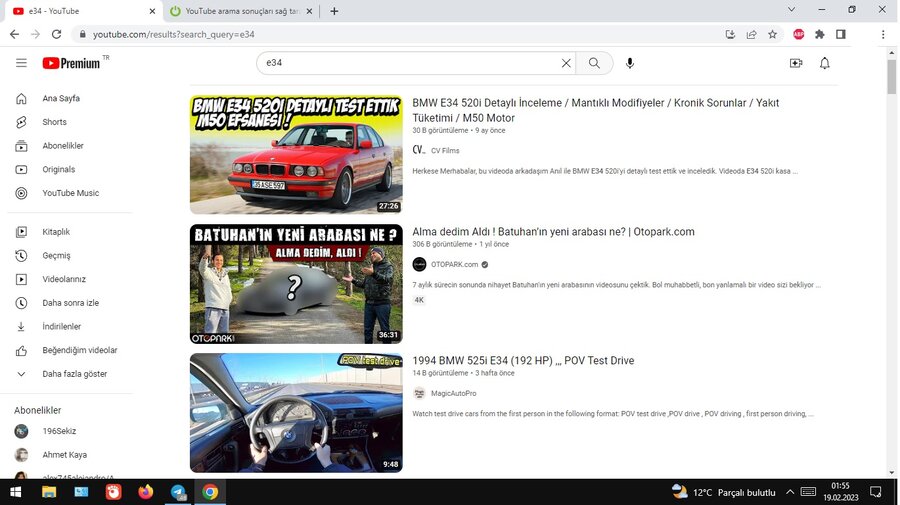
Task: Open Alma dedim Aldı video title
Action: [553, 232]
